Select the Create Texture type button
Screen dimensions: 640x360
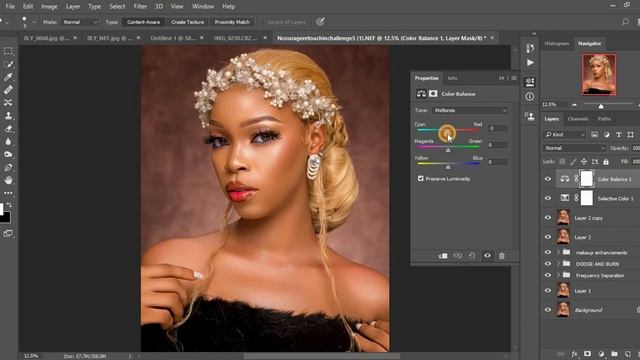click(x=187, y=22)
